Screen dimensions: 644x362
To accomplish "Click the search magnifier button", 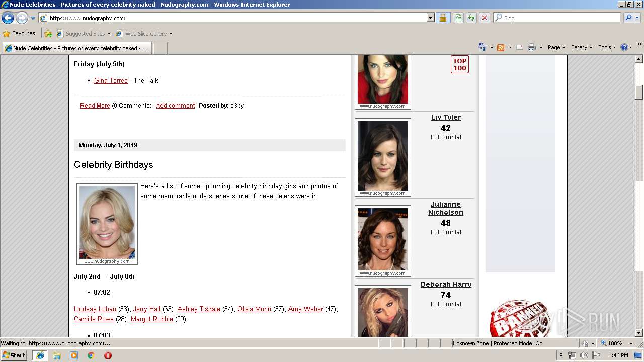I will coord(628,18).
